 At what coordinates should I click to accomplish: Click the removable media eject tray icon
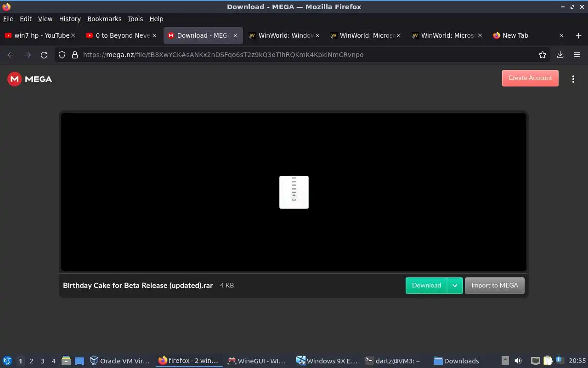[505, 361]
